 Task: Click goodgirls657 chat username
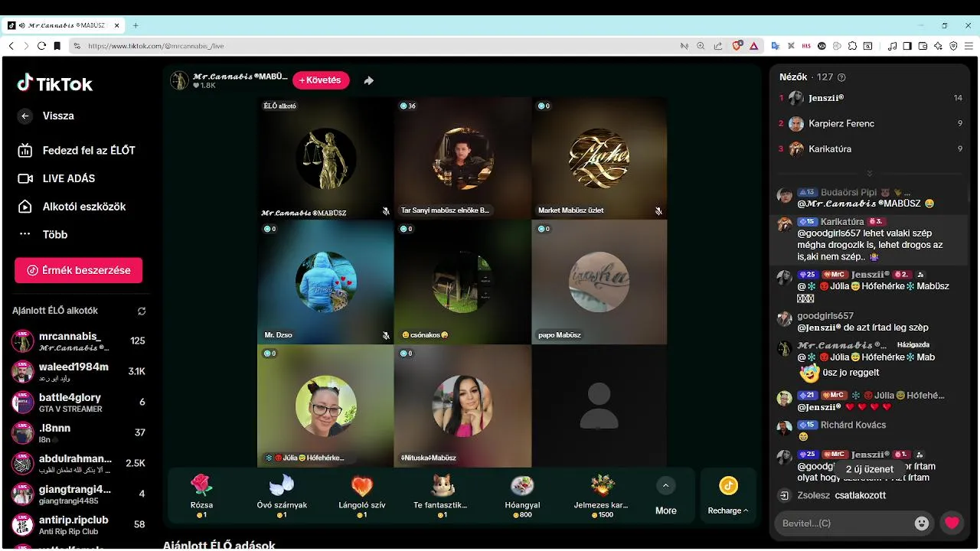tap(825, 316)
